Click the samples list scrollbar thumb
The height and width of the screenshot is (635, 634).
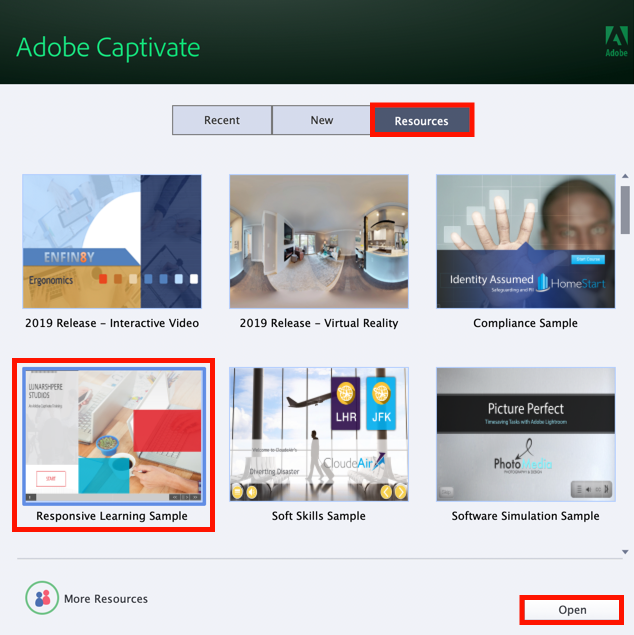coord(625,210)
